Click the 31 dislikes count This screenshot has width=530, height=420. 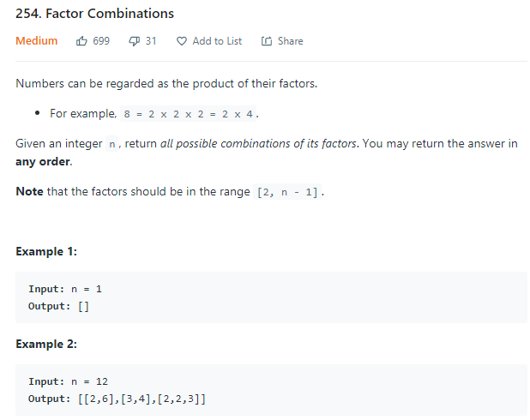tap(151, 41)
